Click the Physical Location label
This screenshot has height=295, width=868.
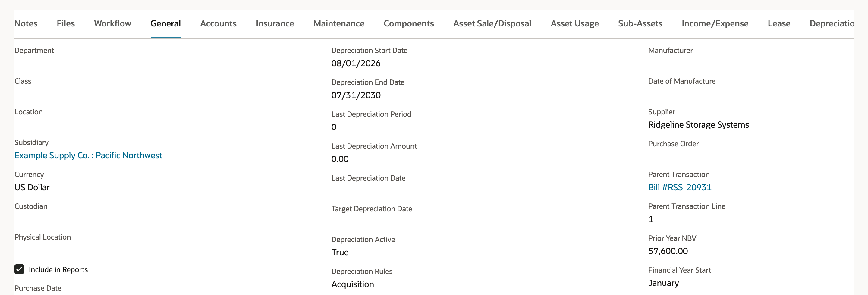click(x=43, y=237)
